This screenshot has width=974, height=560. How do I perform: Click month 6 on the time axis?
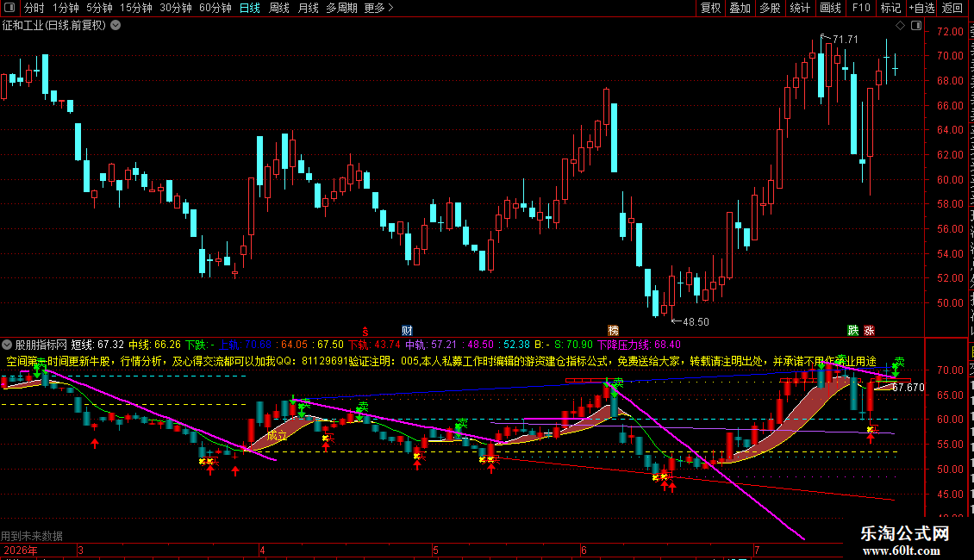point(584,550)
